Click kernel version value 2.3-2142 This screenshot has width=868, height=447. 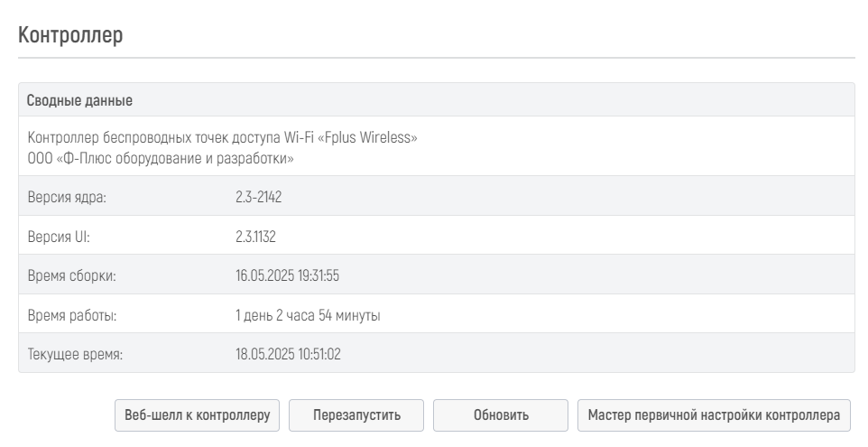coord(259,197)
